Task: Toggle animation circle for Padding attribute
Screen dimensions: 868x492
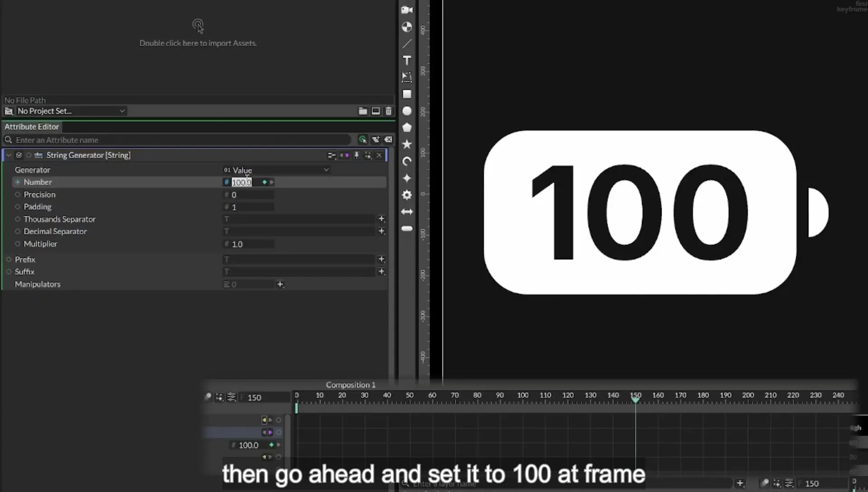Action: coord(18,207)
